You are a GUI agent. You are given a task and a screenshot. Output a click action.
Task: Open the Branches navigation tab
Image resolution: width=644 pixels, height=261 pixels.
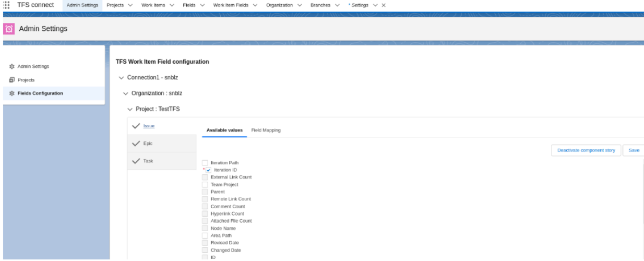[321, 5]
